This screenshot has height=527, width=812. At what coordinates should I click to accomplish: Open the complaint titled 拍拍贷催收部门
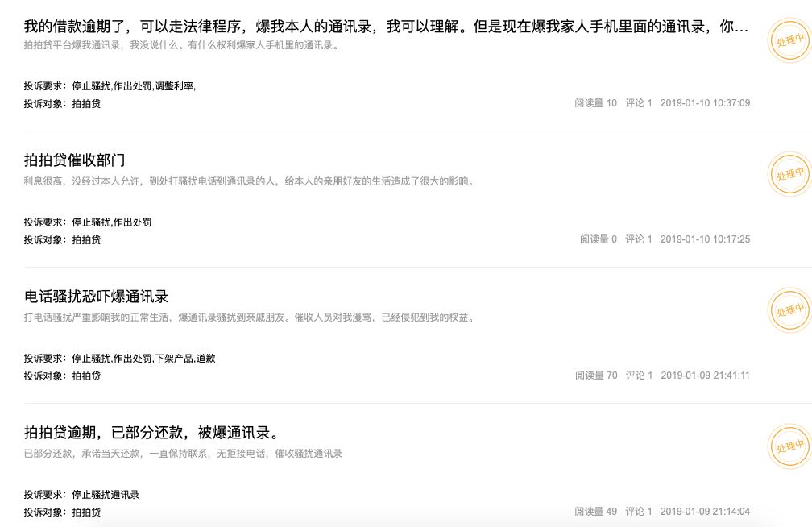click(73, 159)
